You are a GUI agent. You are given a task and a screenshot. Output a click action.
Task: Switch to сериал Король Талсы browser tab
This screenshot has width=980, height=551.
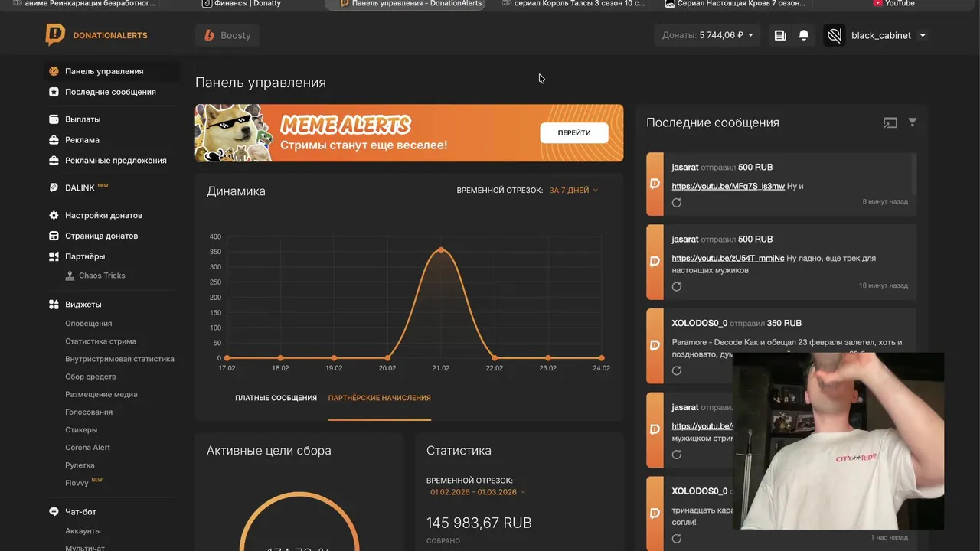(x=573, y=3)
